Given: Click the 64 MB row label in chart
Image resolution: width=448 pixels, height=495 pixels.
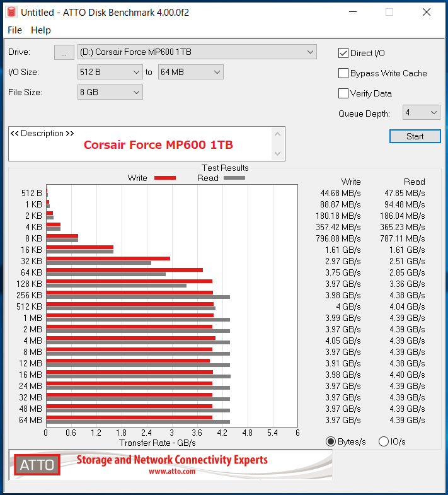Looking at the screenshot, I should tap(31, 420).
